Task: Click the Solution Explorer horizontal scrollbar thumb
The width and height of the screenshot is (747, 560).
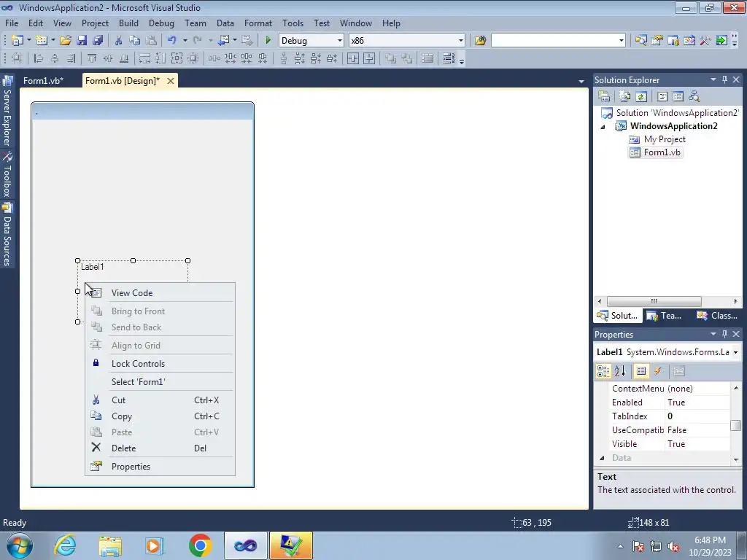Action: [x=654, y=301]
